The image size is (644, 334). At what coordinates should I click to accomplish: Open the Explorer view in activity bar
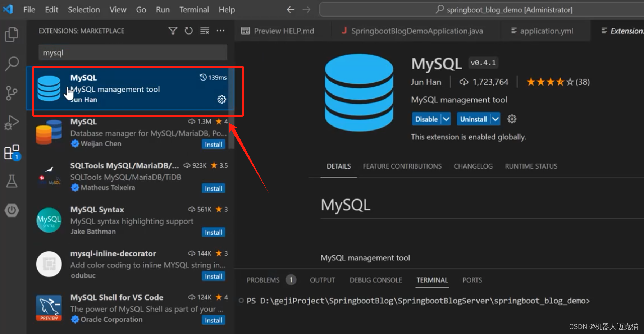12,35
